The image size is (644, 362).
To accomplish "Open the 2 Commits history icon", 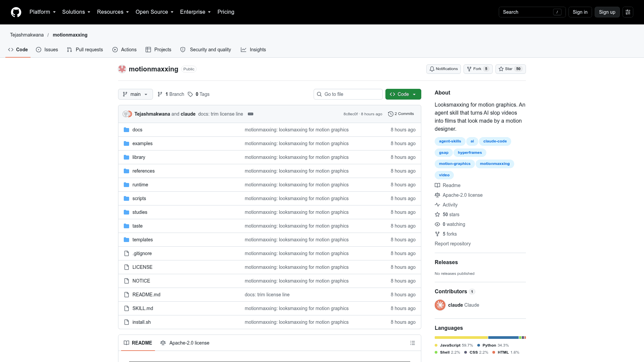I will pyautogui.click(x=390, y=114).
